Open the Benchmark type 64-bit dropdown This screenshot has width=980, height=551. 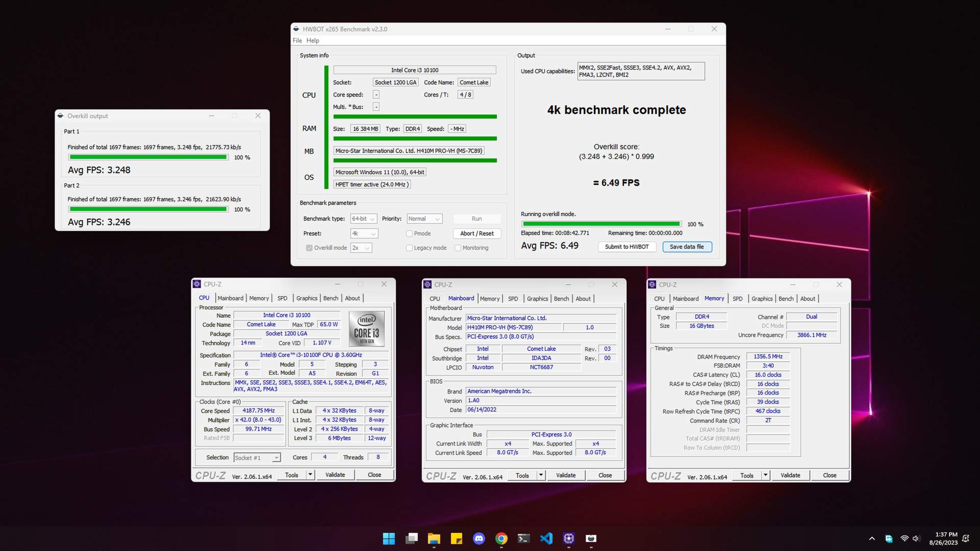363,219
